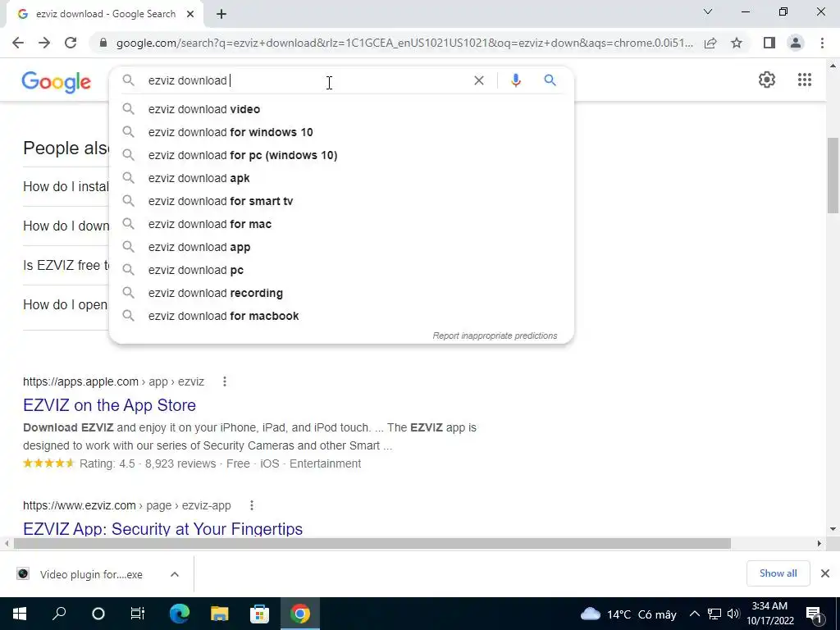Click the network tray icon
This screenshot has width=840, height=630.
(714, 614)
